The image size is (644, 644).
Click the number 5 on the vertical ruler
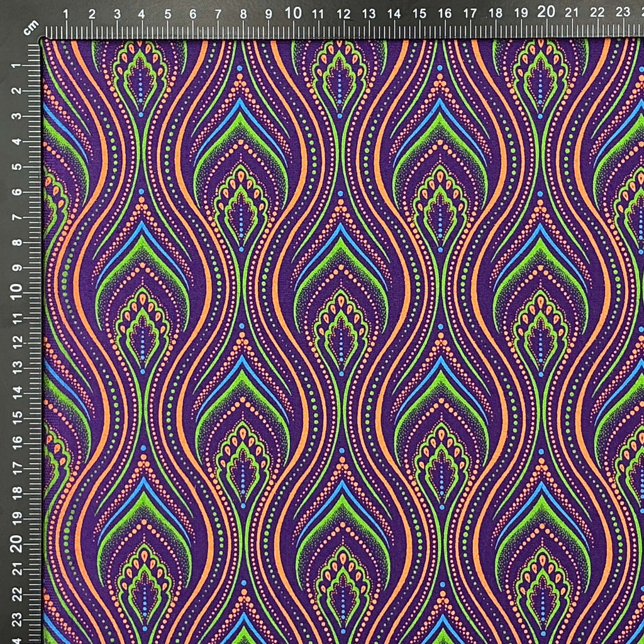click(x=17, y=166)
